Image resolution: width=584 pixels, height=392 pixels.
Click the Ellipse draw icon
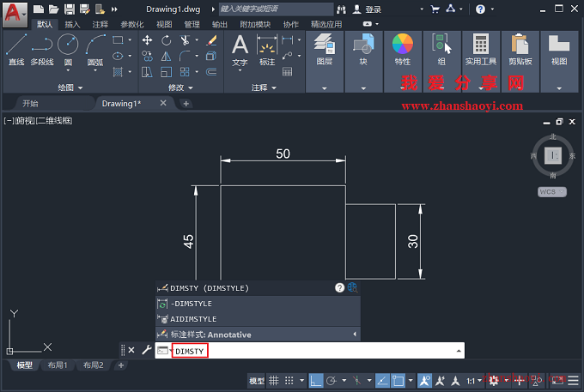[x=118, y=56]
